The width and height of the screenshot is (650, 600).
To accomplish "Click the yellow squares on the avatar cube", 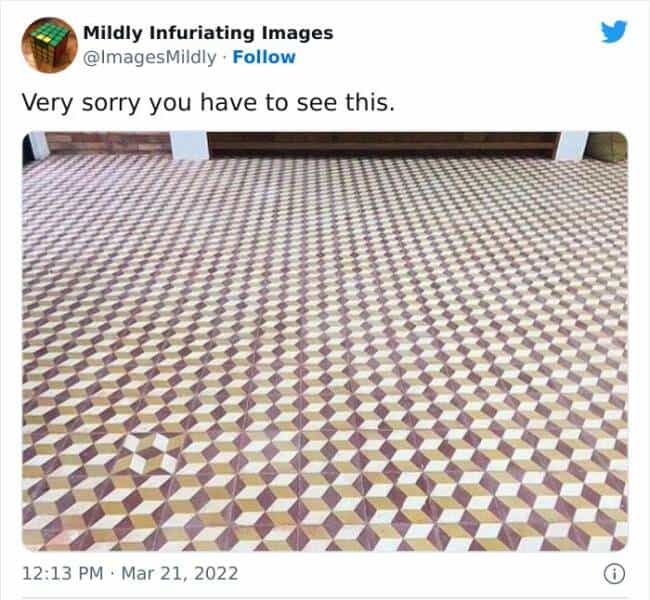I will tap(45, 39).
